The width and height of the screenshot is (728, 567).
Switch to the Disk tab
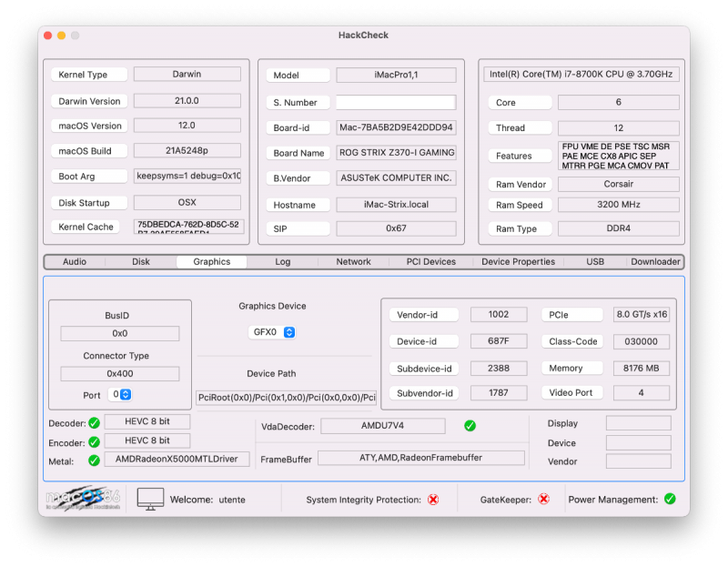click(141, 261)
